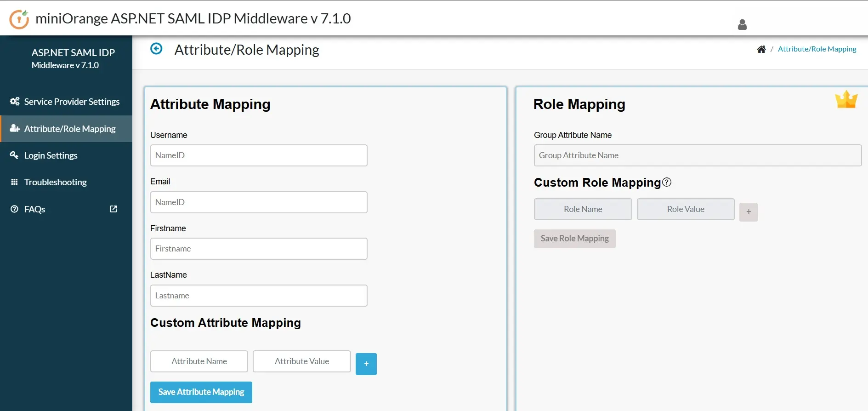Add a custom role row with grey plus
This screenshot has height=411, width=868.
(x=749, y=212)
